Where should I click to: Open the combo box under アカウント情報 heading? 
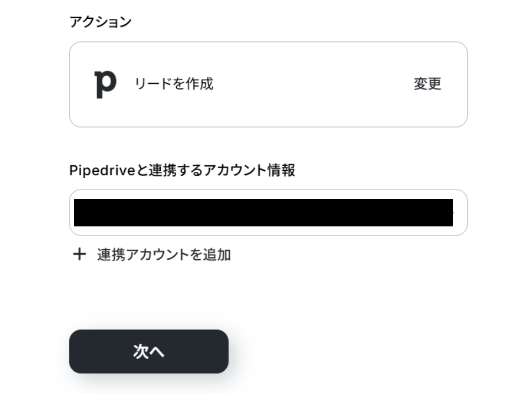[x=268, y=213]
